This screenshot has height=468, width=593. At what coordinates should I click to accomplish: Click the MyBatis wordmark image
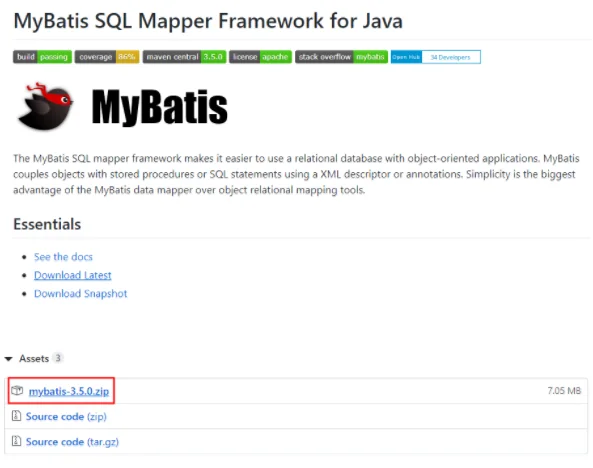click(159, 107)
